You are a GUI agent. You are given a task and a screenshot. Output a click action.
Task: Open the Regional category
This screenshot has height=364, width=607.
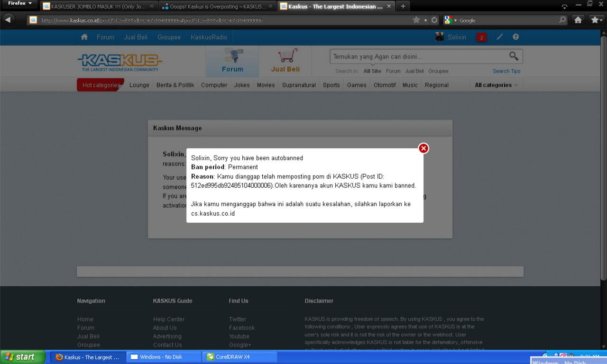coord(436,85)
